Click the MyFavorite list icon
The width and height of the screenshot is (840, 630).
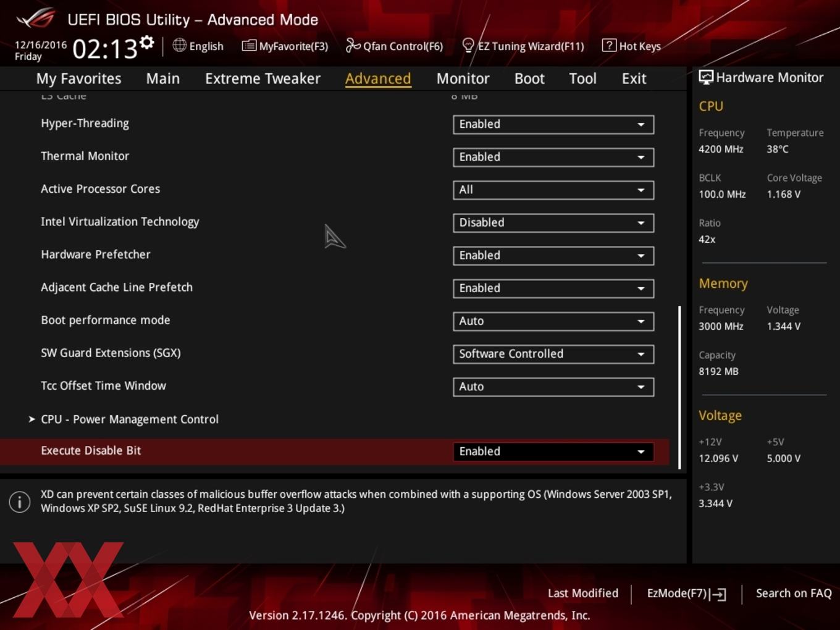pyautogui.click(x=249, y=46)
